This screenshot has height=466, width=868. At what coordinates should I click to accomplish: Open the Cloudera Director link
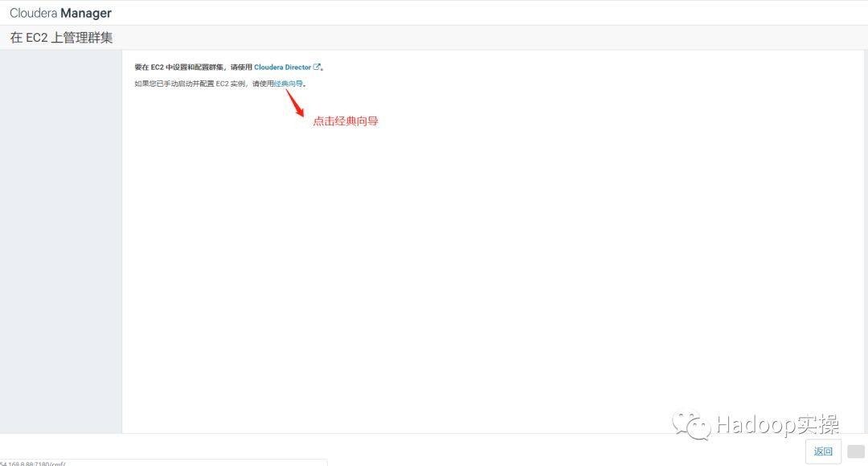(x=282, y=67)
